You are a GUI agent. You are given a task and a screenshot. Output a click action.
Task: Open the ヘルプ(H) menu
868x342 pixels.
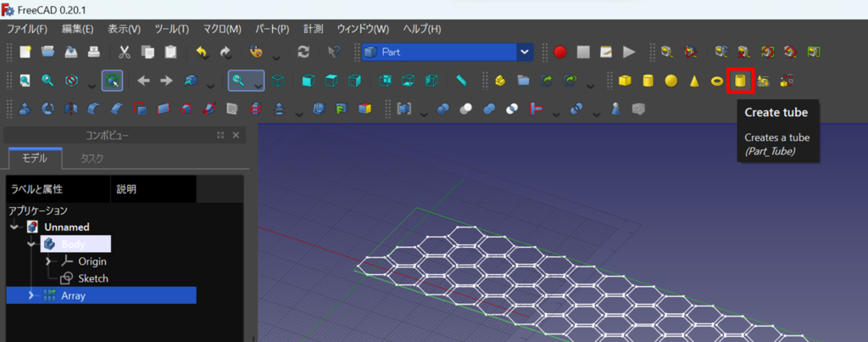(422, 30)
